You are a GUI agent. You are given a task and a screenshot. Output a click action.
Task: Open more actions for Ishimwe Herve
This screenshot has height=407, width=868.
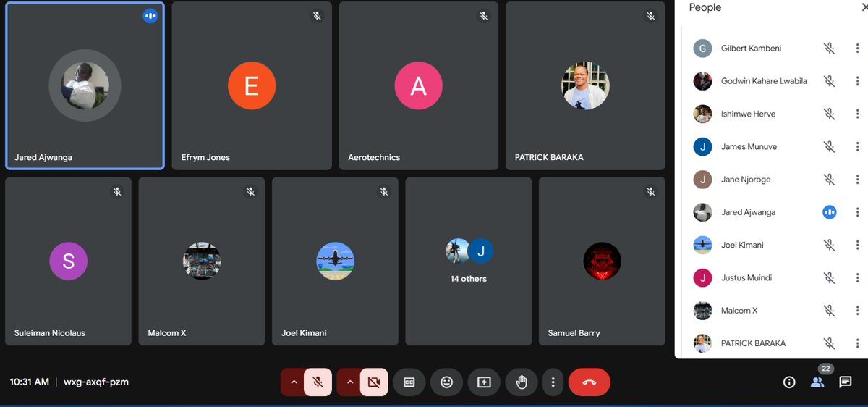pyautogui.click(x=857, y=114)
